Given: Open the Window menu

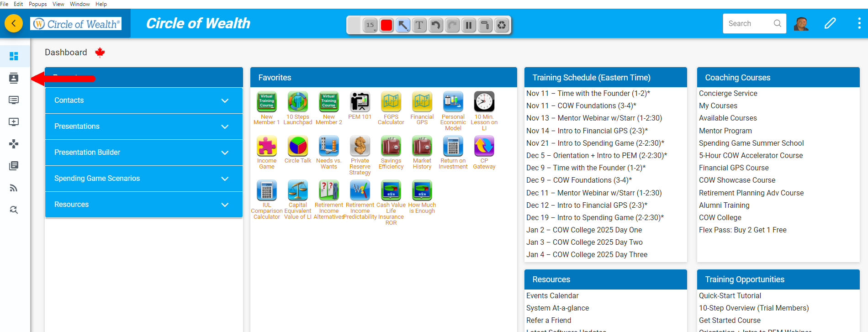Looking at the screenshot, I should click(80, 4).
